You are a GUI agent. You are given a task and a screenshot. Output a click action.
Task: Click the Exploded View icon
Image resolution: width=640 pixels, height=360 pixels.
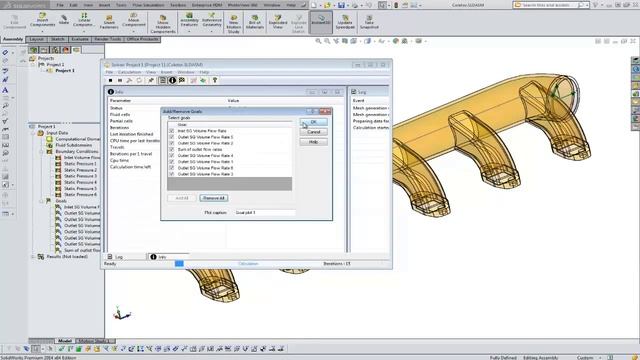[278, 22]
